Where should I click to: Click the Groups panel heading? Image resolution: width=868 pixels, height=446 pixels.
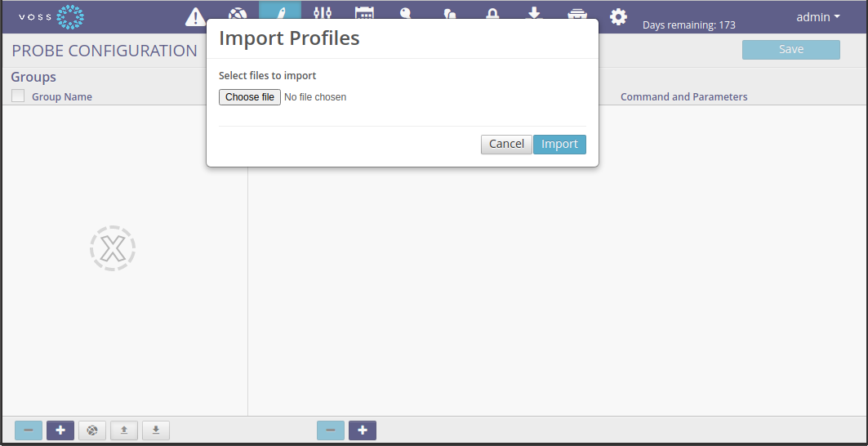coord(33,77)
